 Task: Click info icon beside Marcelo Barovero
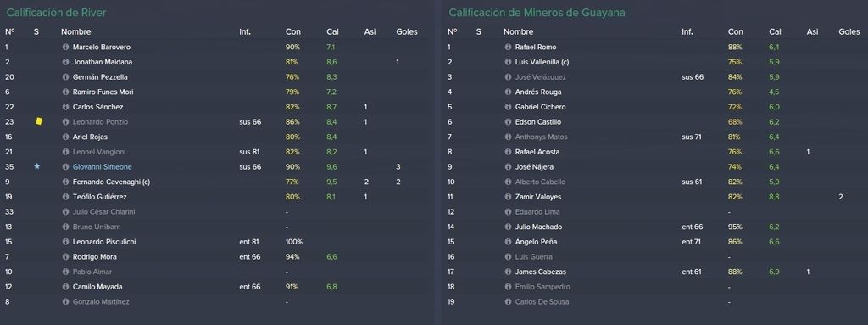(65, 48)
